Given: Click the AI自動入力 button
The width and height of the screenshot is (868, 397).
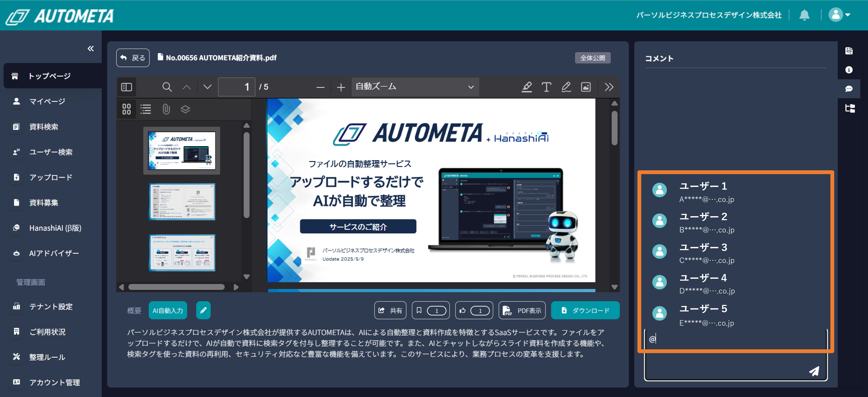Looking at the screenshot, I should (167, 310).
